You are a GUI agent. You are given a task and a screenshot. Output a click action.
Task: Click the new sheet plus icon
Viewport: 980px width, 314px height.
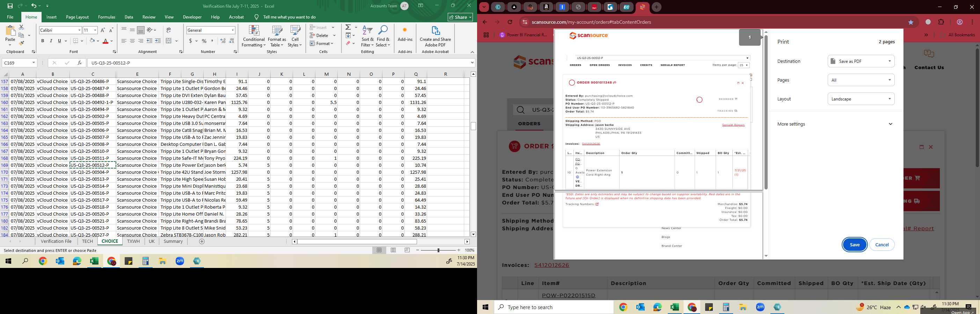point(202,241)
